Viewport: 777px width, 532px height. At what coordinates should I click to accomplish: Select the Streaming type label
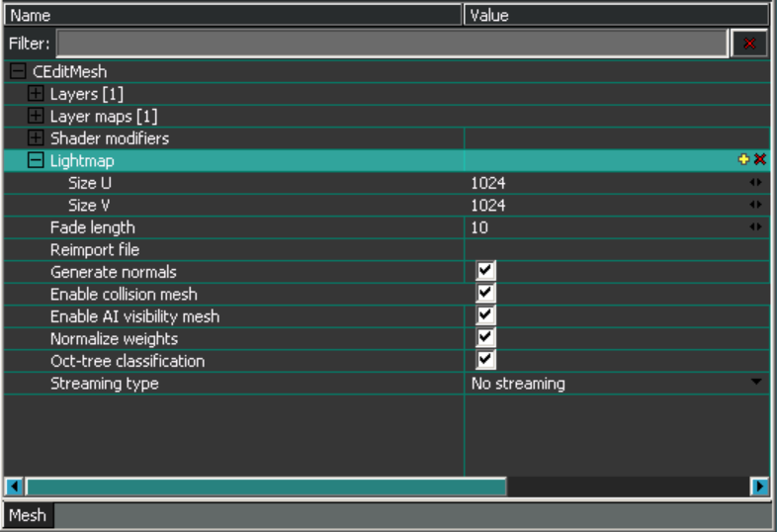[x=105, y=384]
